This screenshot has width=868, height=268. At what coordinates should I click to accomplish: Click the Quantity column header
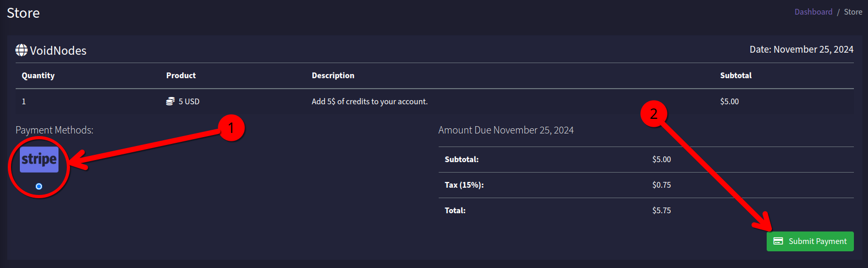pyautogui.click(x=38, y=76)
